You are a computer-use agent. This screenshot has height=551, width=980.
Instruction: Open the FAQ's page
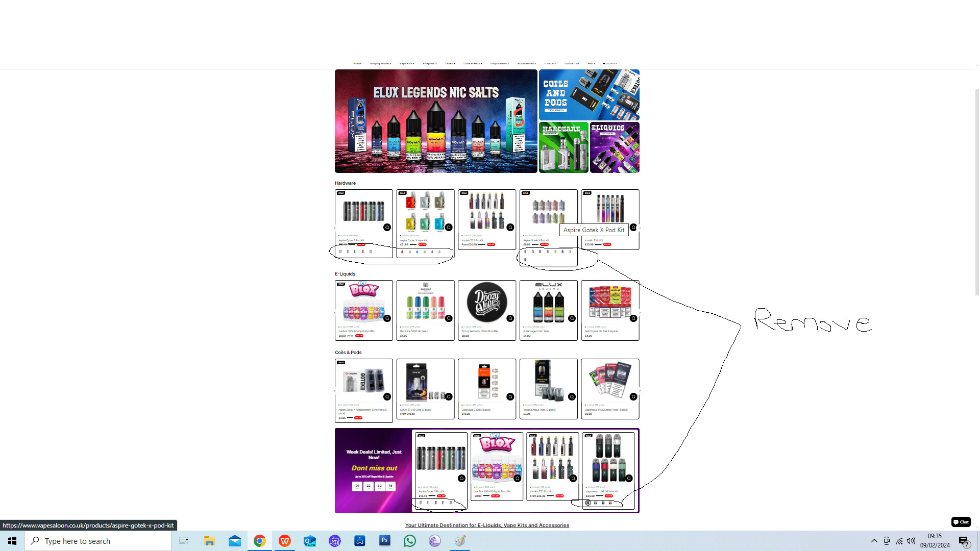591,64
